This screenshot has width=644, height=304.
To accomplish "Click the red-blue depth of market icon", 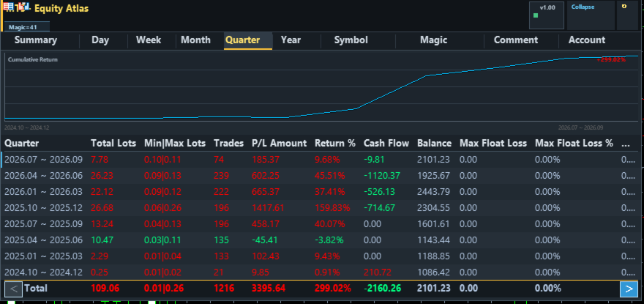I will pyautogui.click(x=8, y=7).
